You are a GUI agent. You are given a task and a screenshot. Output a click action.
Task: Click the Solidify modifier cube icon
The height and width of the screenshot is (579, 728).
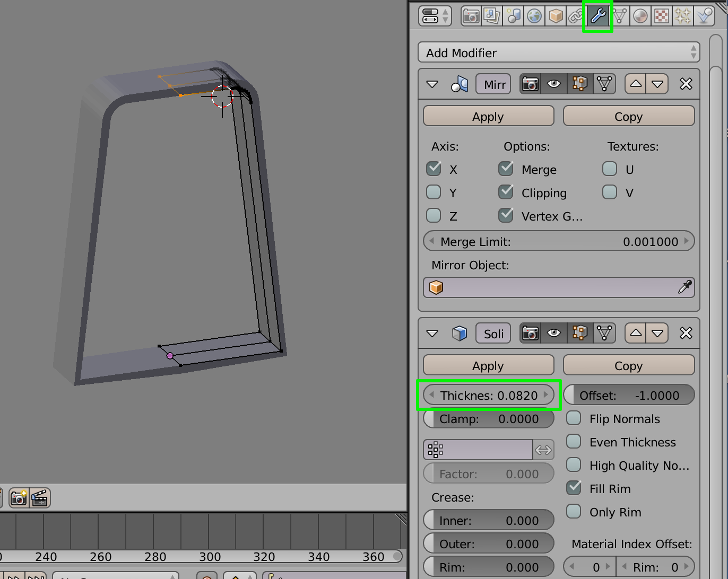[460, 334]
